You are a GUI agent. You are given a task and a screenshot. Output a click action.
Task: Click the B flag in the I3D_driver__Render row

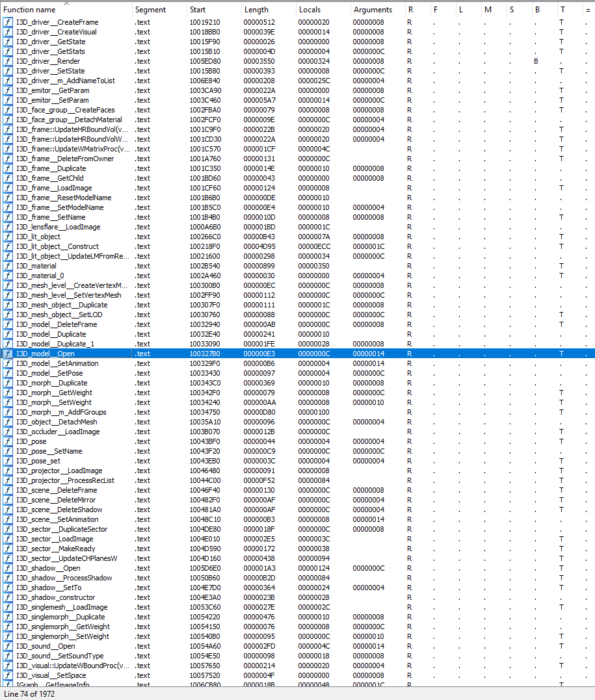click(536, 61)
